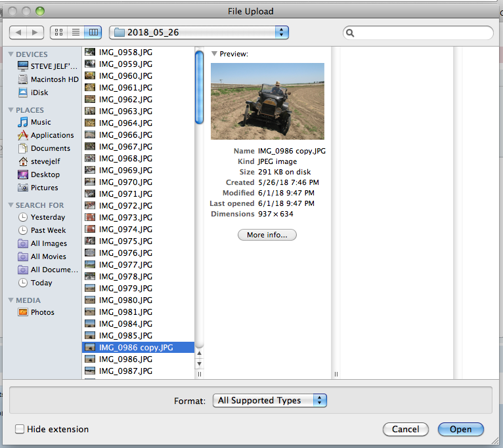Click the Cancel button
The width and height of the screenshot is (503, 448).
[405, 429]
